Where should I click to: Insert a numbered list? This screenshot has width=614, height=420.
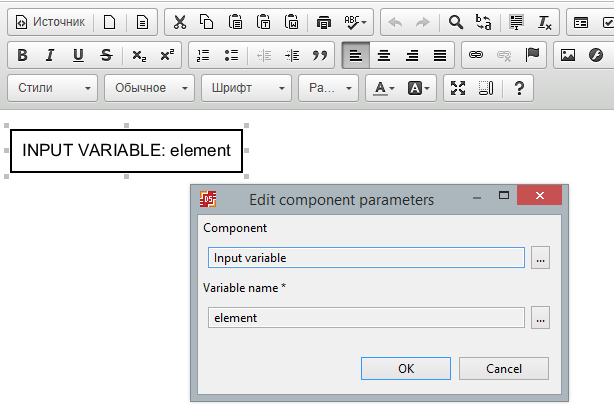(x=203, y=55)
